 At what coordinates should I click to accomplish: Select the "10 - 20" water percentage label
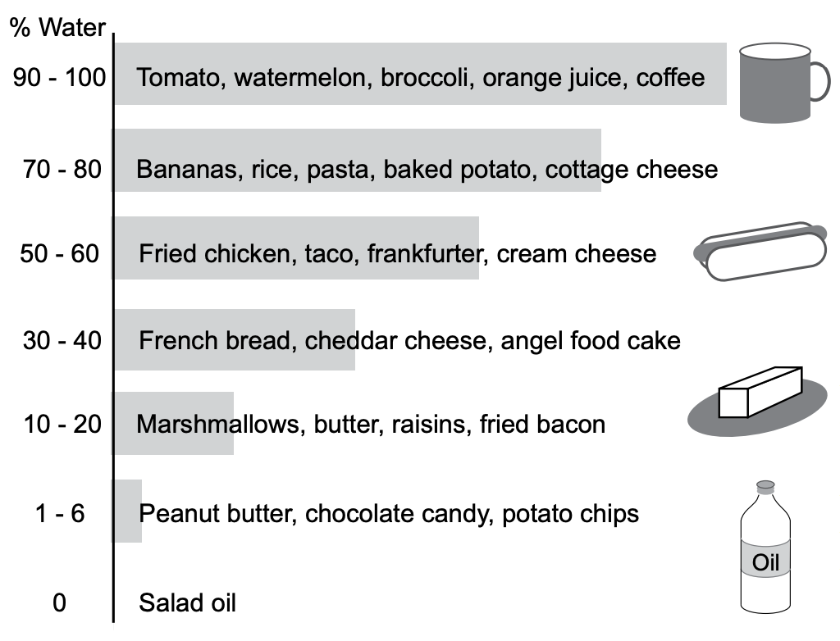pos(62,424)
